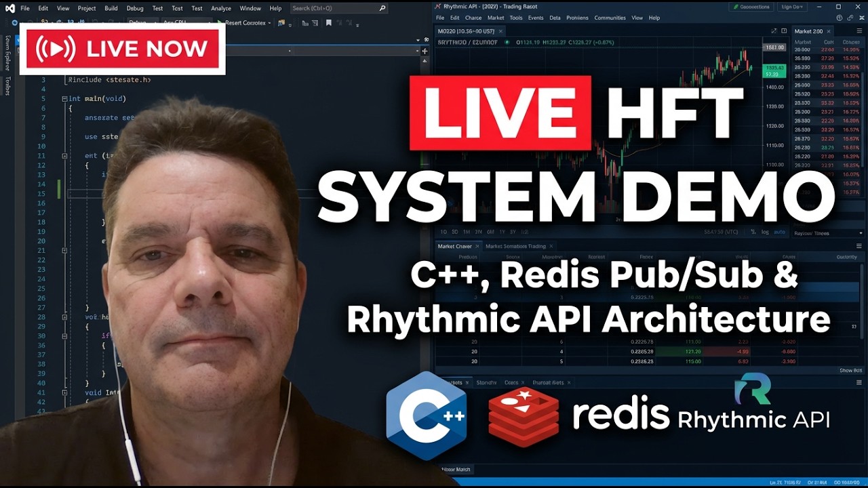Toggle the percent scale option under chart
The image size is (868, 488).
[x=755, y=232]
